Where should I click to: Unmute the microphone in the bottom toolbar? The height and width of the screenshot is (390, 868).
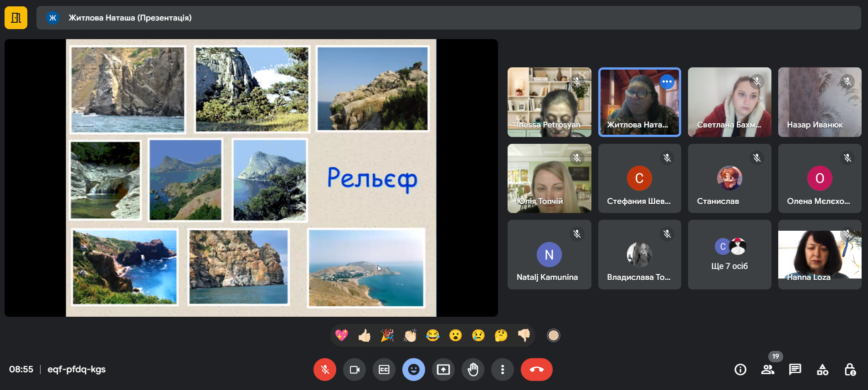tap(324, 370)
